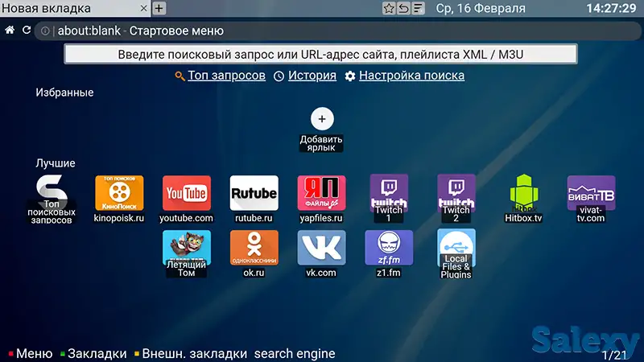This screenshot has height=362, width=644.
Task: Open the yellow Внешн. закладки item
Action: (191, 353)
